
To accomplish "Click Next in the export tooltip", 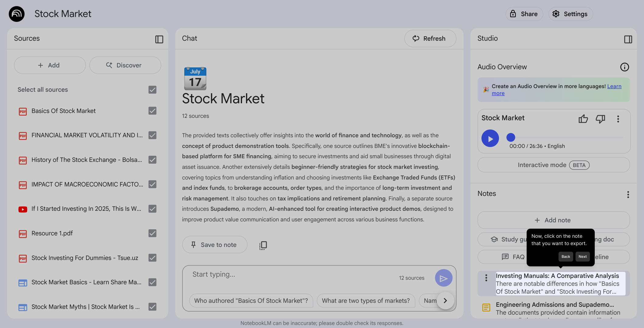I will click(582, 257).
